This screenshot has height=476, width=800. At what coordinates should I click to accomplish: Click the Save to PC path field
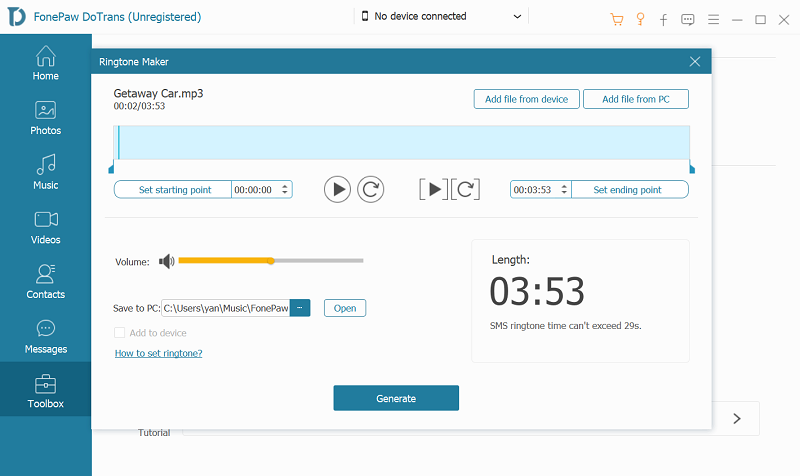(227, 308)
